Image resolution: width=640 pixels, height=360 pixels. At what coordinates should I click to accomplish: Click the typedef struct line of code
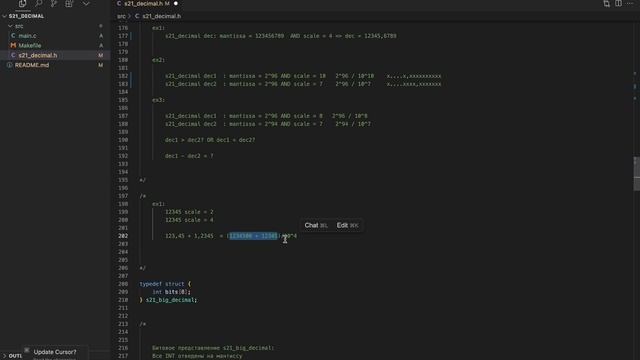click(165, 284)
